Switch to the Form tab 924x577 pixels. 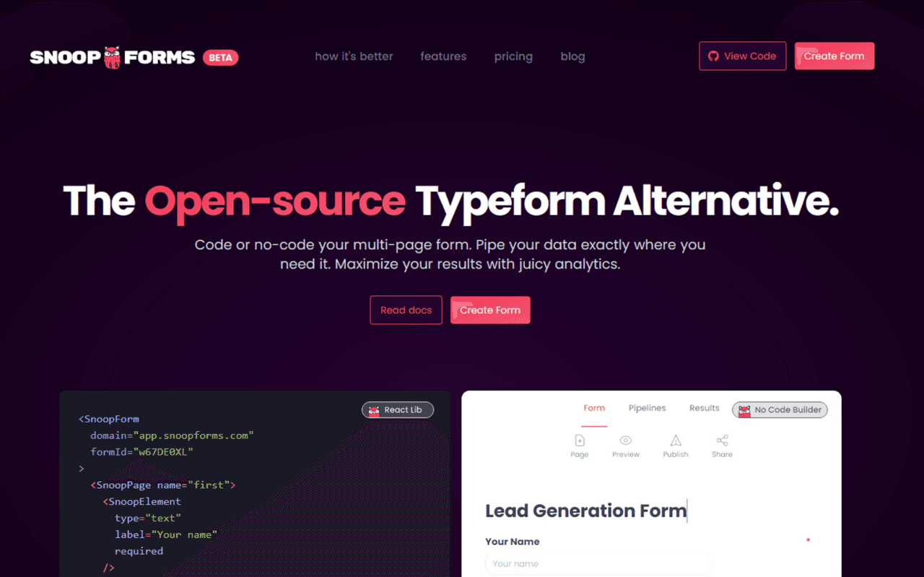coord(594,408)
